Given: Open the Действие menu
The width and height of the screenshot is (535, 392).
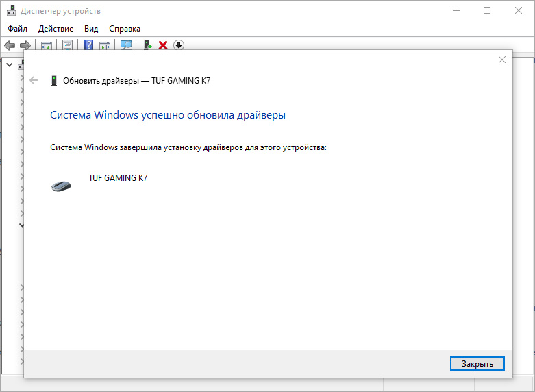Looking at the screenshot, I should 55,29.
